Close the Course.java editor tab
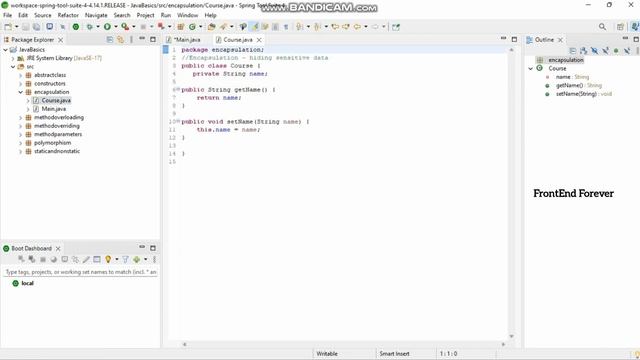The image size is (640, 360). click(259, 40)
